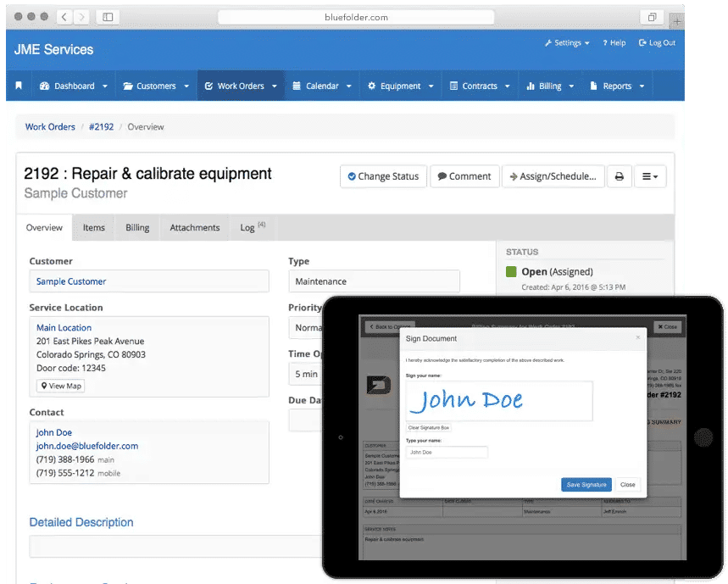This screenshot has width=728, height=584.
Task: Click the Time field showing 5 min
Action: (305, 374)
